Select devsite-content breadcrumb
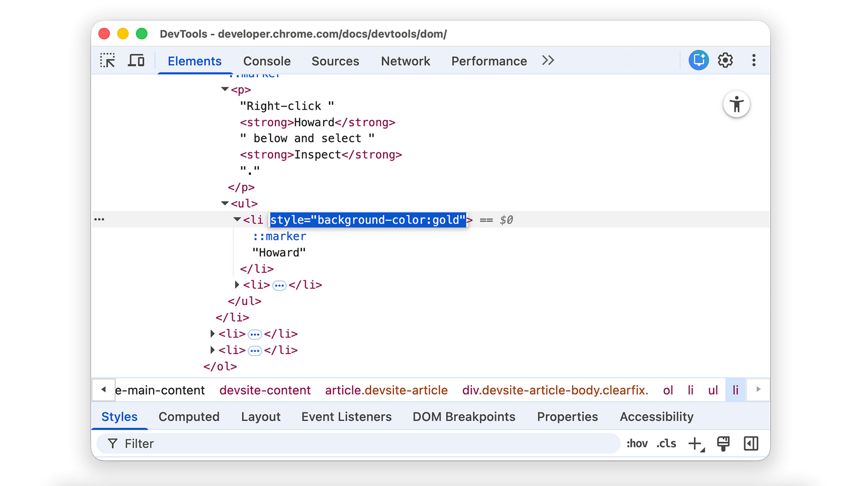Image resolution: width=856 pixels, height=486 pixels. (265, 390)
